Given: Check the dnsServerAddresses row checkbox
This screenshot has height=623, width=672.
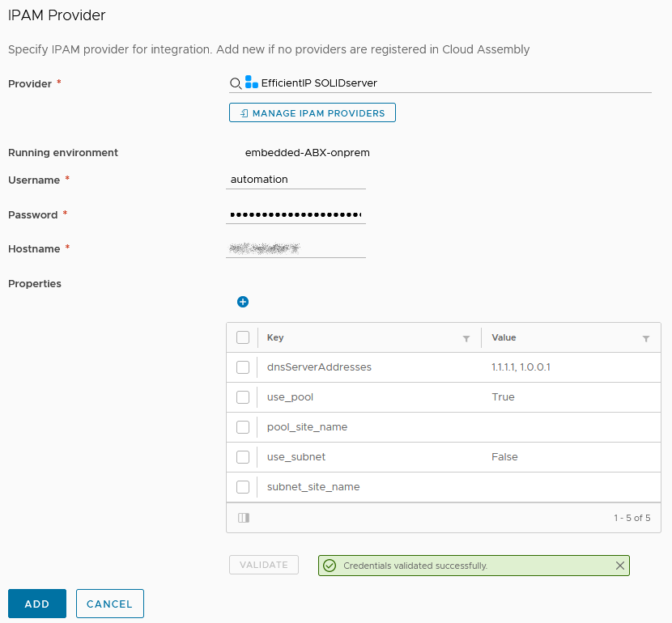Looking at the screenshot, I should [x=243, y=367].
